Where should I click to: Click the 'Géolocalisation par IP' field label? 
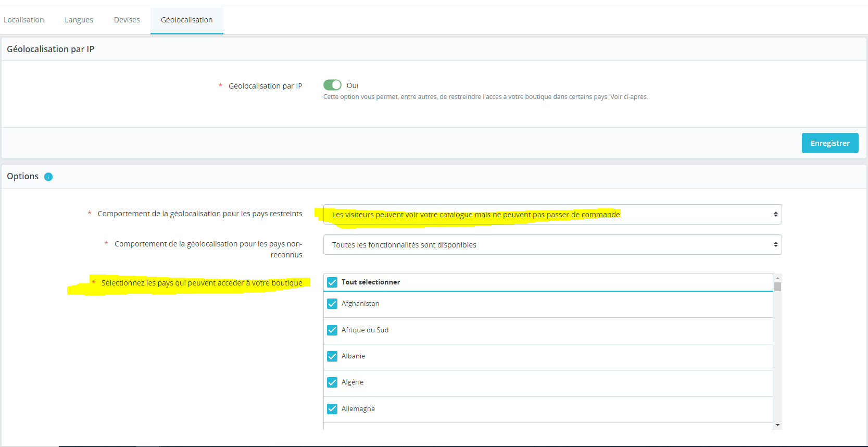click(266, 86)
